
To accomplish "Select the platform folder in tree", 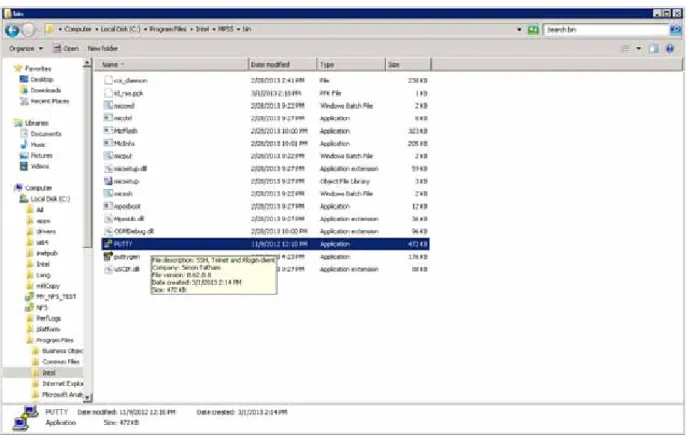I will click(48, 329).
